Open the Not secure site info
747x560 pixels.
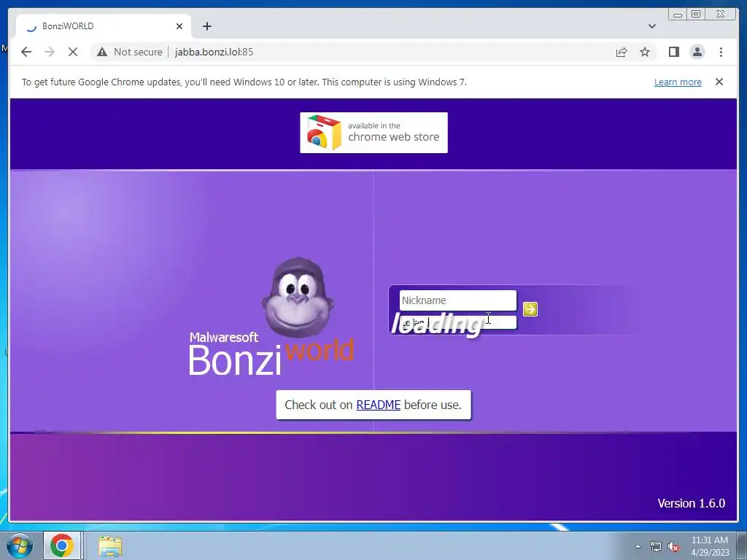[130, 52]
